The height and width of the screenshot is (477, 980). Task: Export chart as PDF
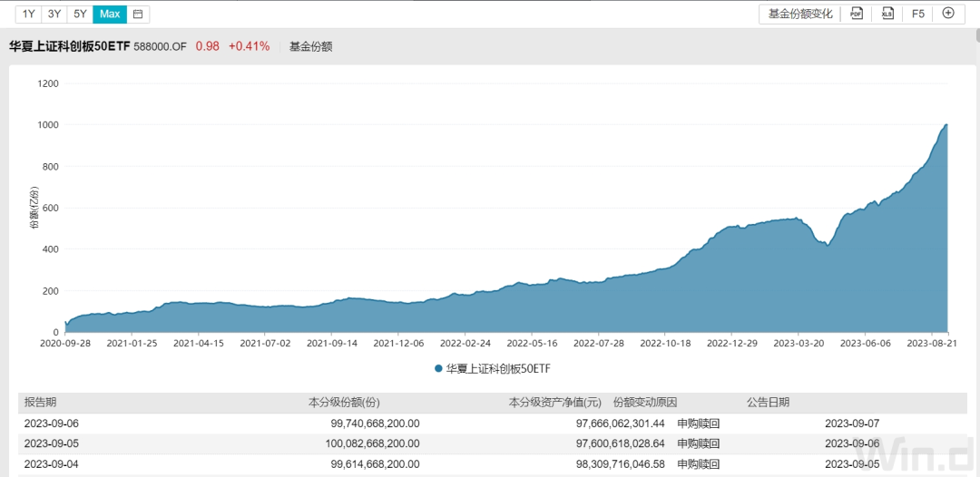(x=857, y=14)
